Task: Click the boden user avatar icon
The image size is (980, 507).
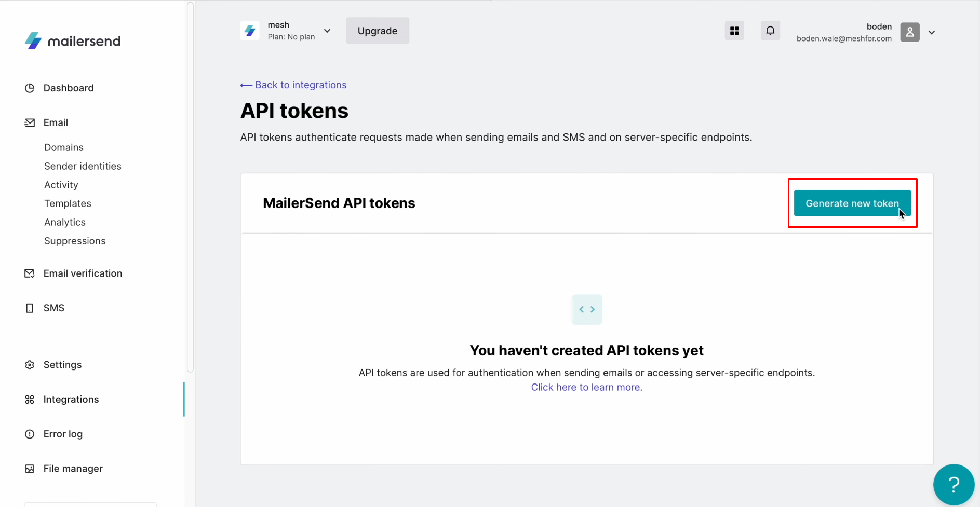Action: pos(910,32)
